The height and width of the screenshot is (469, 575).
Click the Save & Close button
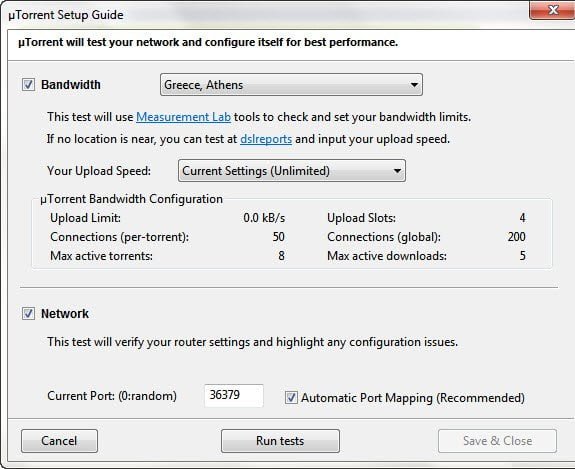(x=497, y=441)
